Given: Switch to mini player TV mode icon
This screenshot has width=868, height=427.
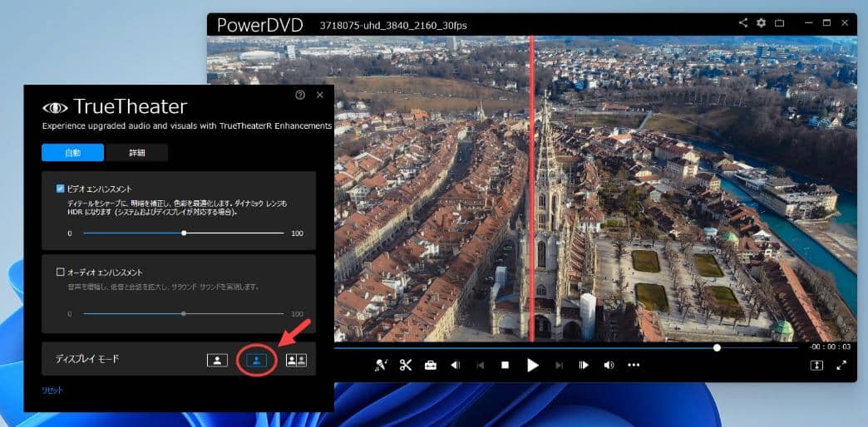Looking at the screenshot, I should 779,23.
